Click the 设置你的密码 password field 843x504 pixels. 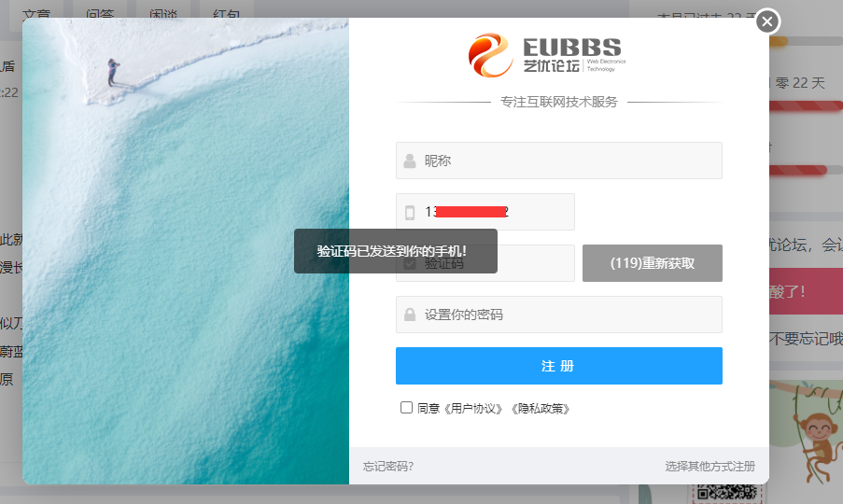point(569,315)
